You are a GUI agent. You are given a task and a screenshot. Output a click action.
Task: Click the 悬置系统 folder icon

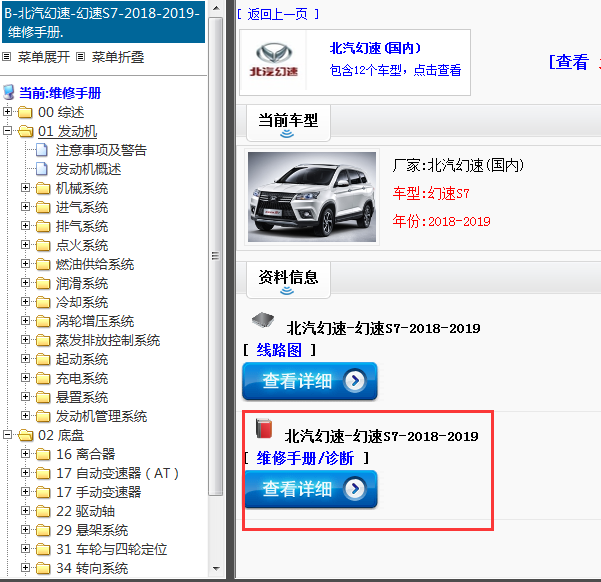tap(43, 397)
